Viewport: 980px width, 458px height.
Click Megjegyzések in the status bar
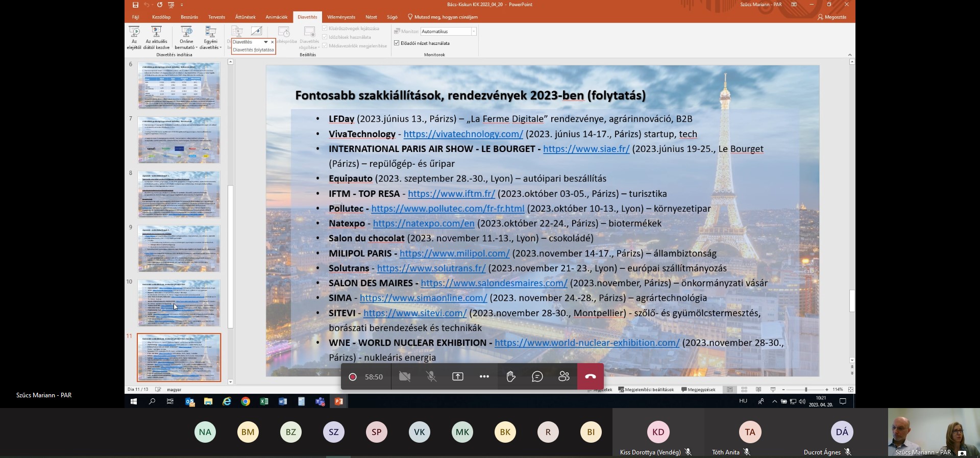698,390
